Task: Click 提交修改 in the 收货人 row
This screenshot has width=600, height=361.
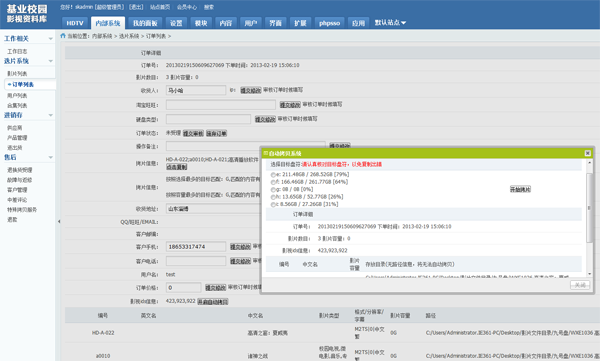Action: pyautogui.click(x=251, y=90)
